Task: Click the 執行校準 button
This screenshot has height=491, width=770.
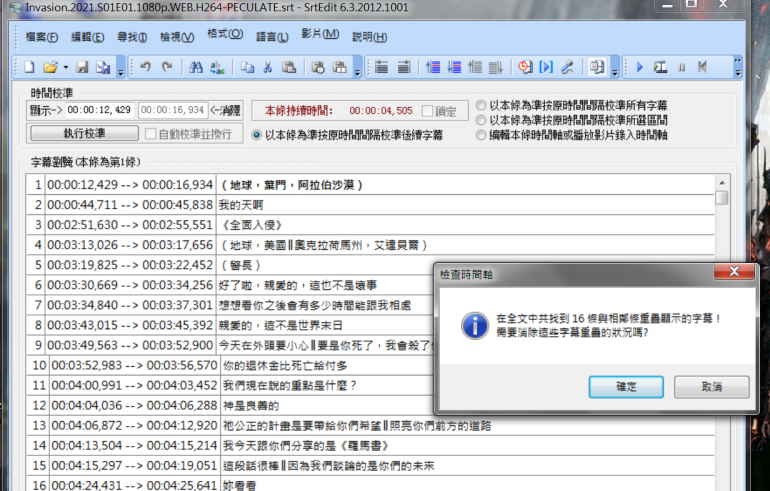Action: pos(84,133)
